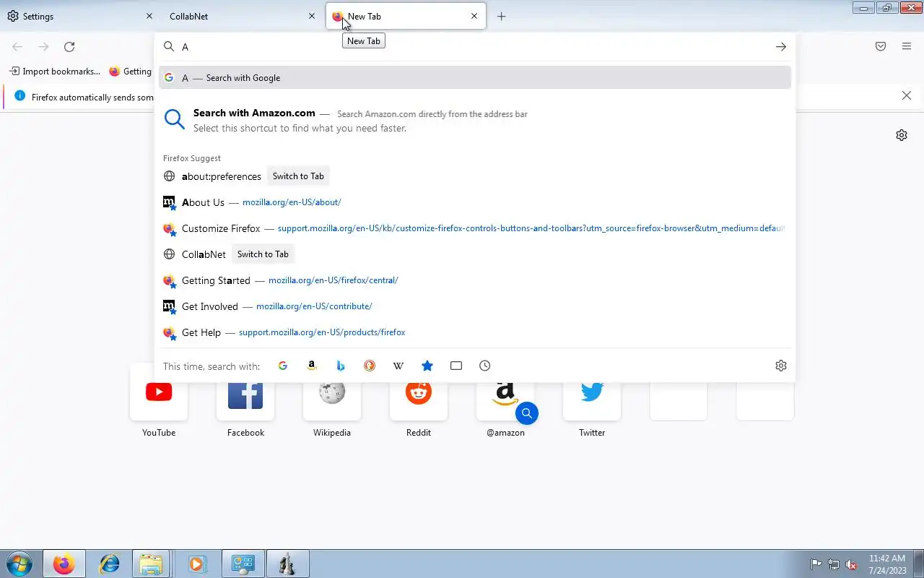Open Get Involved suggestion

[475, 306]
